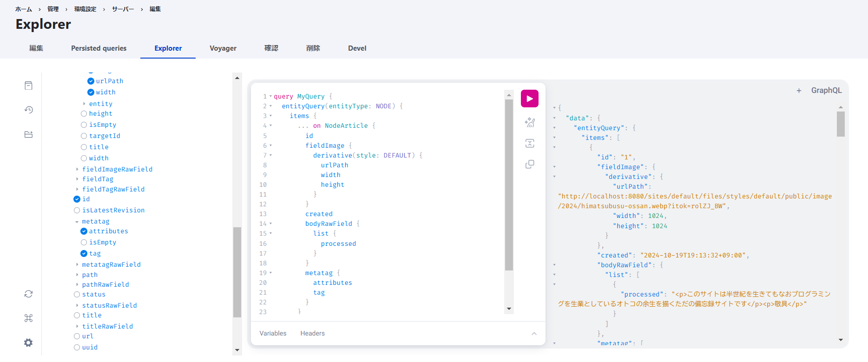Add a new tab with plus icon
Image resolution: width=868 pixels, height=362 pixels.
pos(799,91)
